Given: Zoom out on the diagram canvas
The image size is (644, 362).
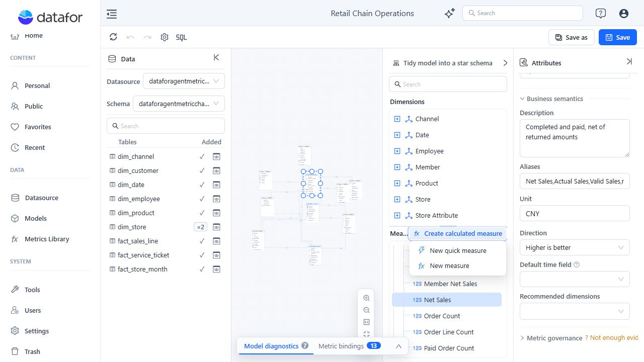Looking at the screenshot, I should pos(366,310).
